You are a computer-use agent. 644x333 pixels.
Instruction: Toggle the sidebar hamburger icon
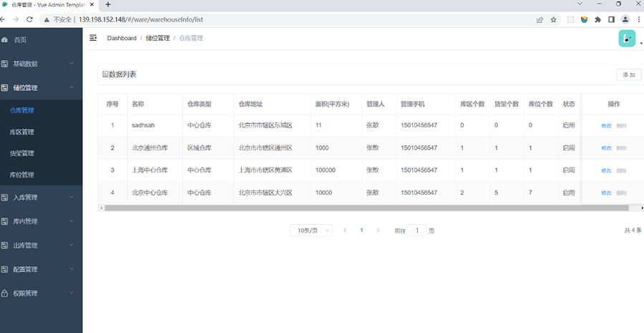(x=93, y=38)
